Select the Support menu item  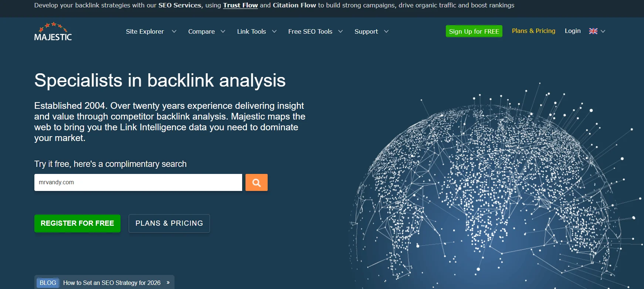pos(366,31)
